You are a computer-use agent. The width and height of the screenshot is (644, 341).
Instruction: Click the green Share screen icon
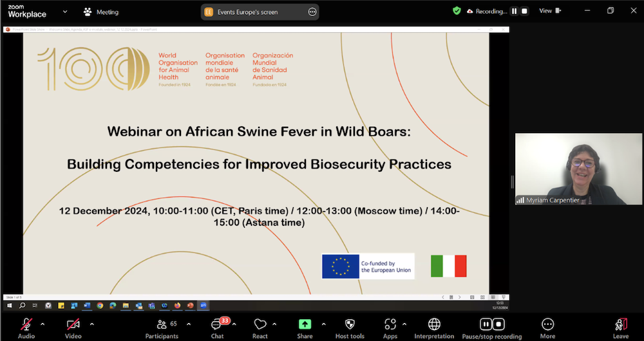[x=305, y=325]
